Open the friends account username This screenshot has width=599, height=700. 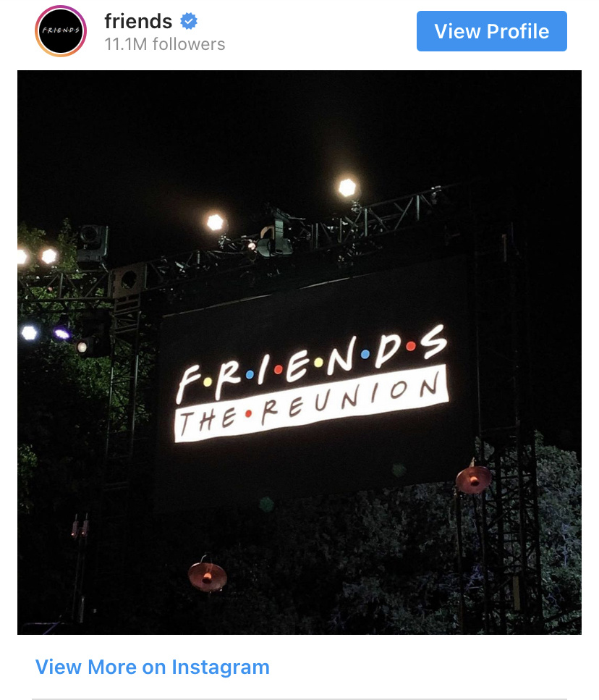point(138,21)
